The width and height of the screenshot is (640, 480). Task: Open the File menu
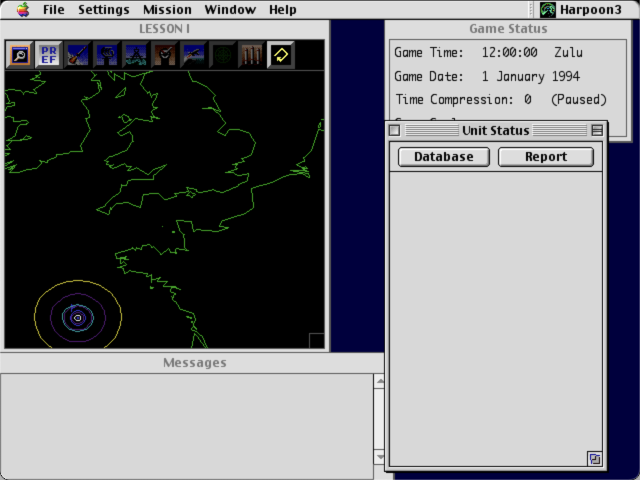(53, 9)
